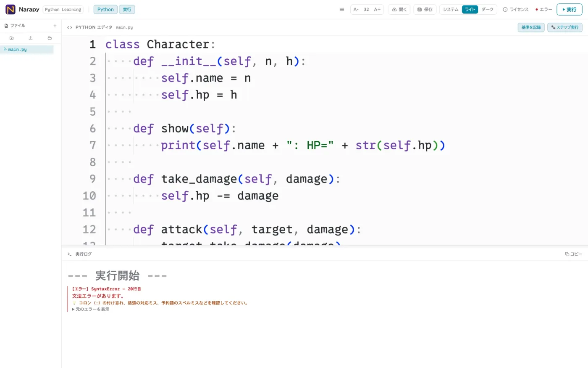Click the code brackets icon beside PYTHON エディタ
Viewport: 588px width, 368px height.
tap(70, 27)
